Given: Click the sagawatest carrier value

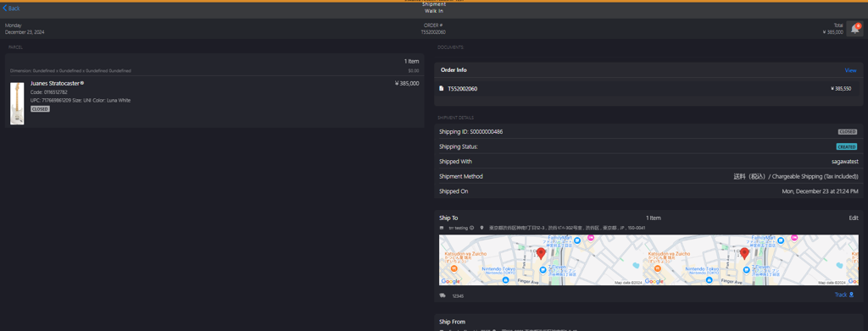Looking at the screenshot, I should (845, 162).
